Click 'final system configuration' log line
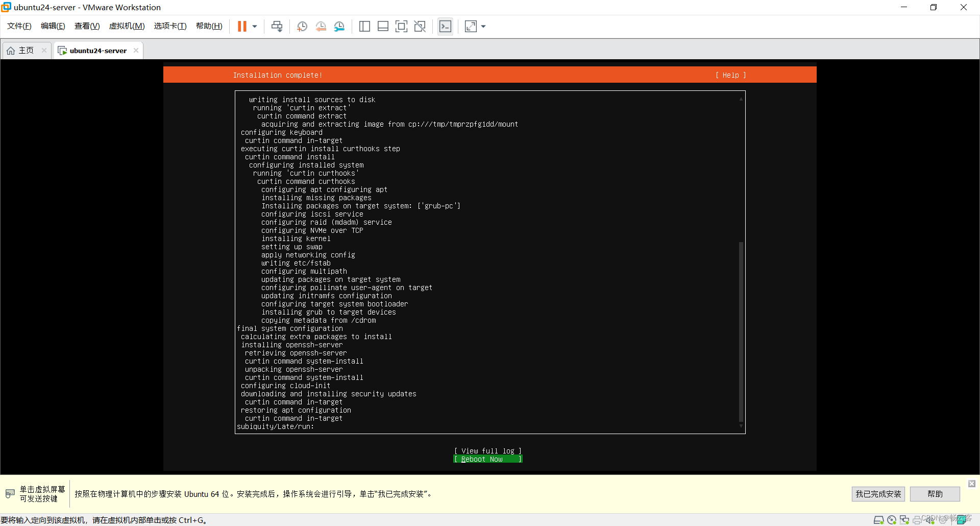980x526 pixels. [x=290, y=328]
